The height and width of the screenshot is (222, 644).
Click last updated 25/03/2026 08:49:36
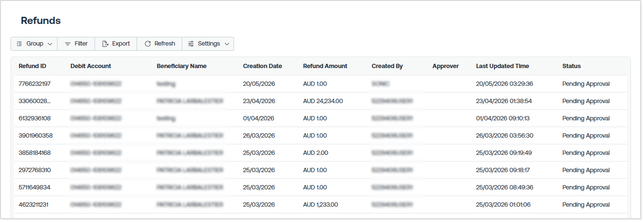[504, 187]
